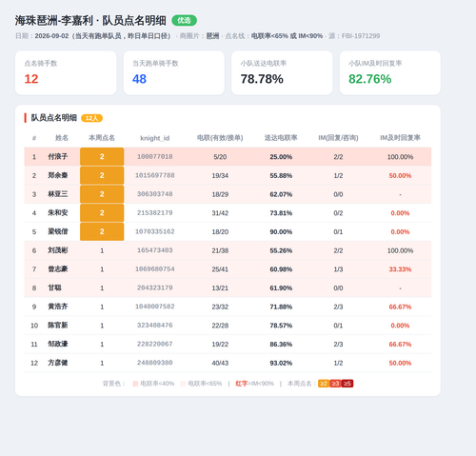Click the orange 12人 count badge
Image resolution: width=476 pixels, height=456 pixels.
(91, 118)
